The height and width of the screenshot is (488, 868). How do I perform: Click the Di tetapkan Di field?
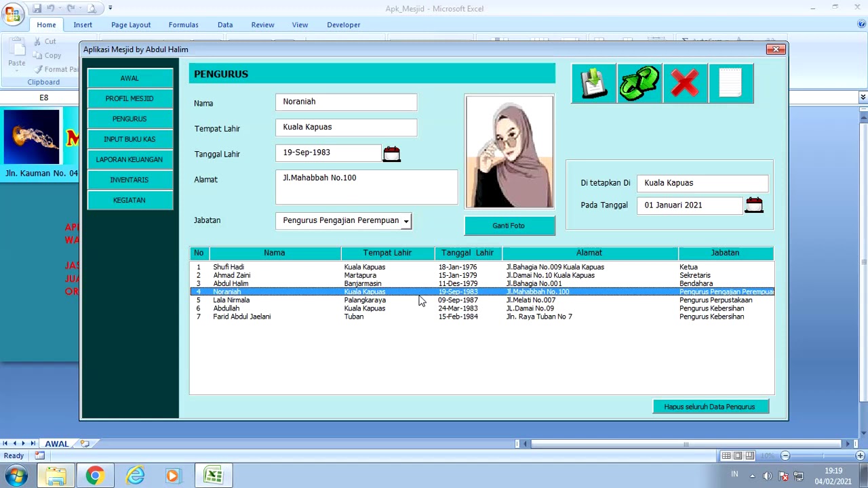click(703, 183)
